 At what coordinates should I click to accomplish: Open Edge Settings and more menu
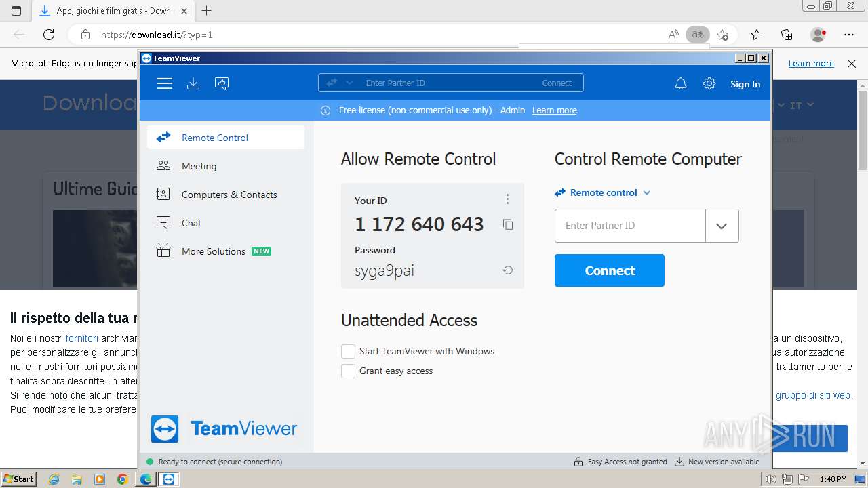point(849,35)
